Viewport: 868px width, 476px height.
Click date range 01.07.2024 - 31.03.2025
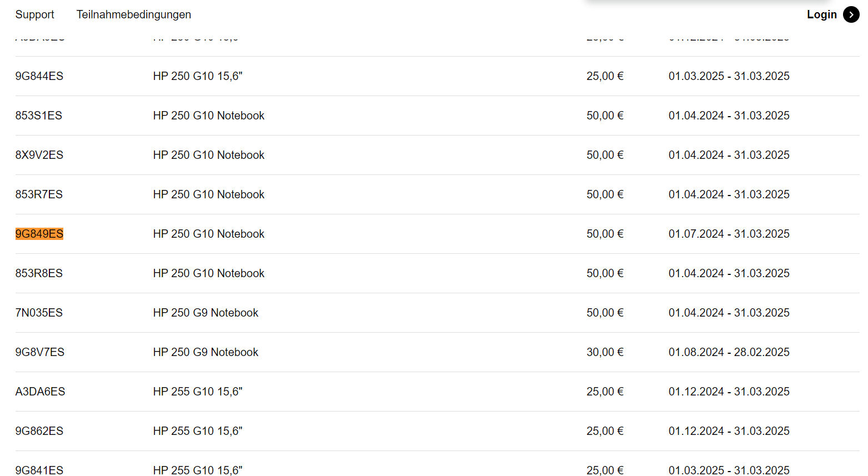click(x=729, y=234)
